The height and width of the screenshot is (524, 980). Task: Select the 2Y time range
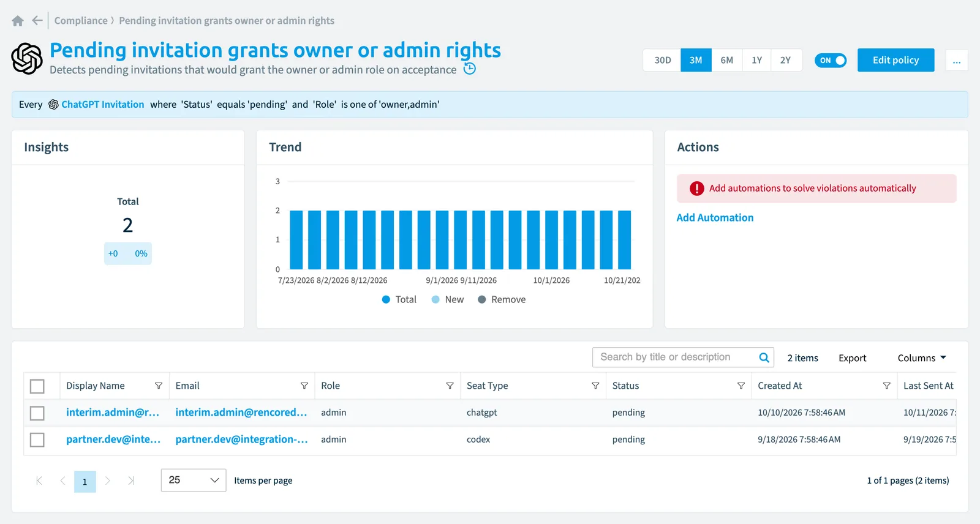786,60
